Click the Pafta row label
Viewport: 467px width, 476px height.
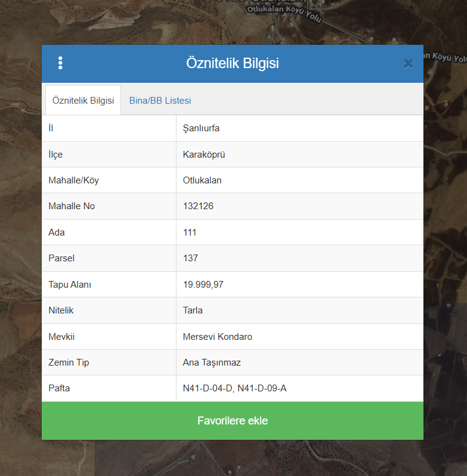click(x=59, y=388)
